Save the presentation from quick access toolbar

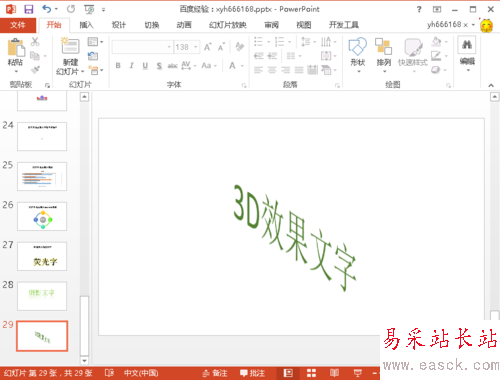point(29,9)
